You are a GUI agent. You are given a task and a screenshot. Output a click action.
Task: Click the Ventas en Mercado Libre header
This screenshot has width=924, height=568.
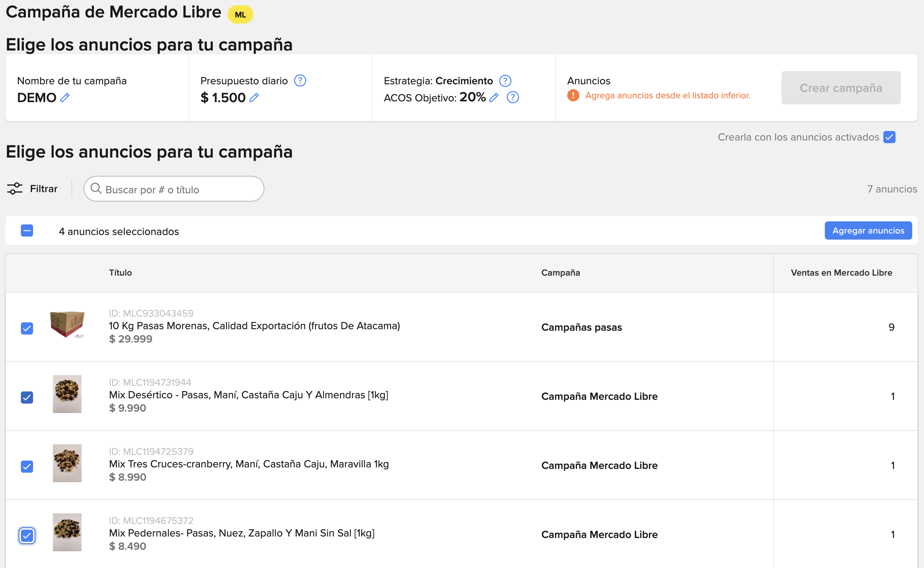(x=842, y=273)
